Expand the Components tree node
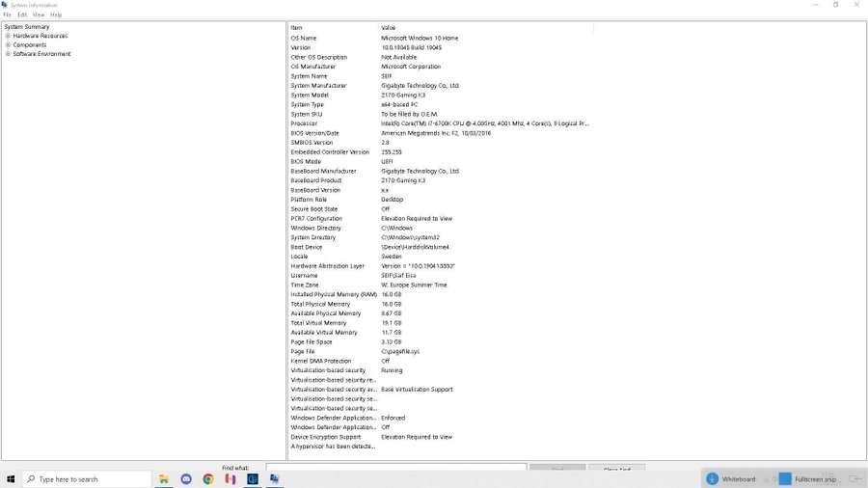Image resolution: width=868 pixels, height=488 pixels. 8,45
